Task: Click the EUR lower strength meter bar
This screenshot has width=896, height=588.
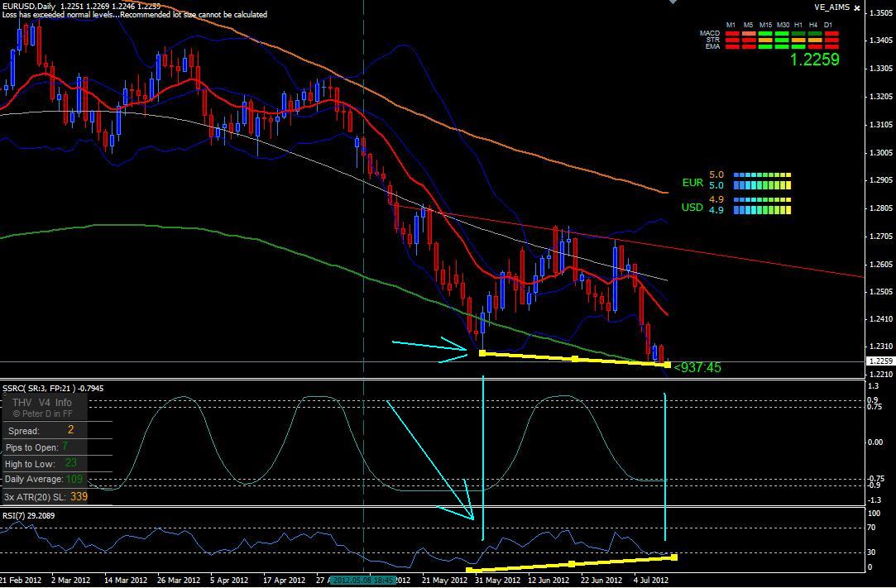Action: 762,186
